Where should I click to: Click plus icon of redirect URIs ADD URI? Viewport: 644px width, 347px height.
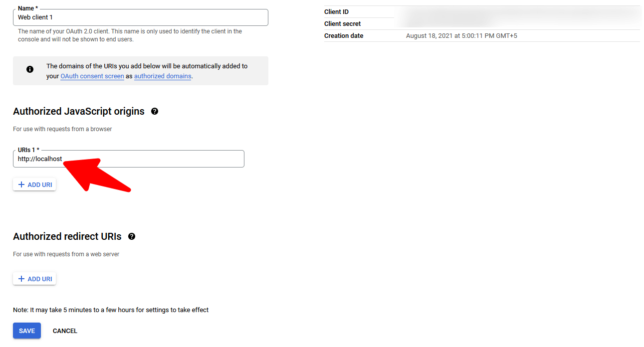(21, 279)
